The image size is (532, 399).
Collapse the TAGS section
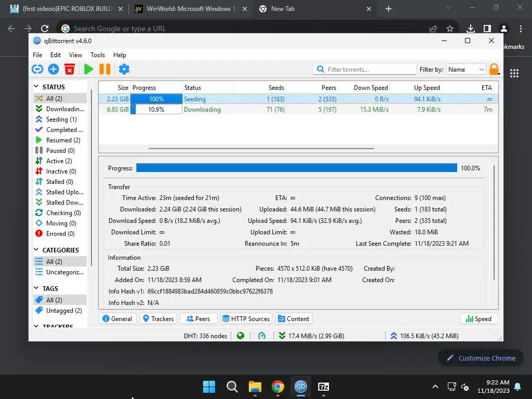pyautogui.click(x=36, y=288)
